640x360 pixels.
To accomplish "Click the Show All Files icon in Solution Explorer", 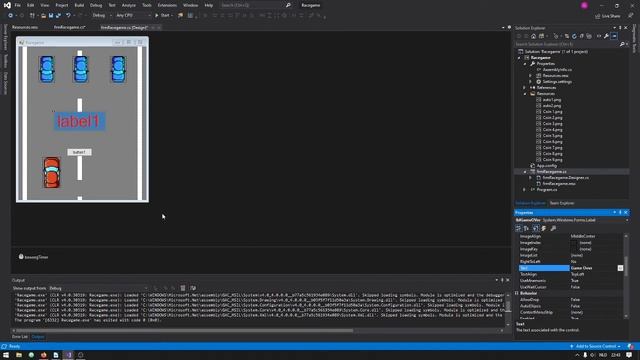I will point(589,36).
